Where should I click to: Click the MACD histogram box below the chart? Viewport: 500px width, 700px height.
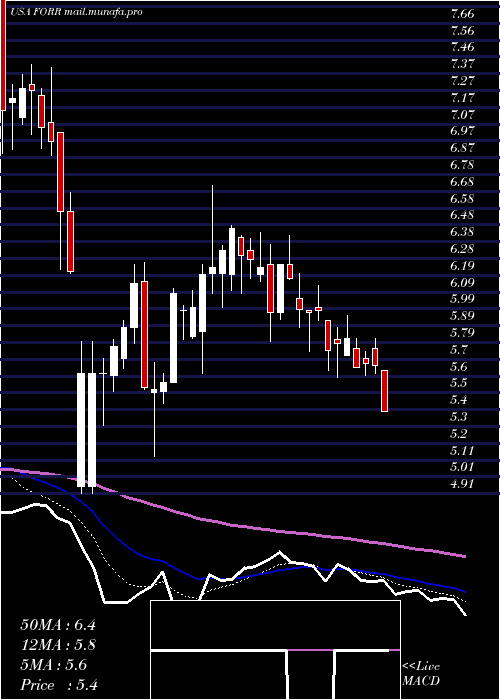(x=275, y=650)
